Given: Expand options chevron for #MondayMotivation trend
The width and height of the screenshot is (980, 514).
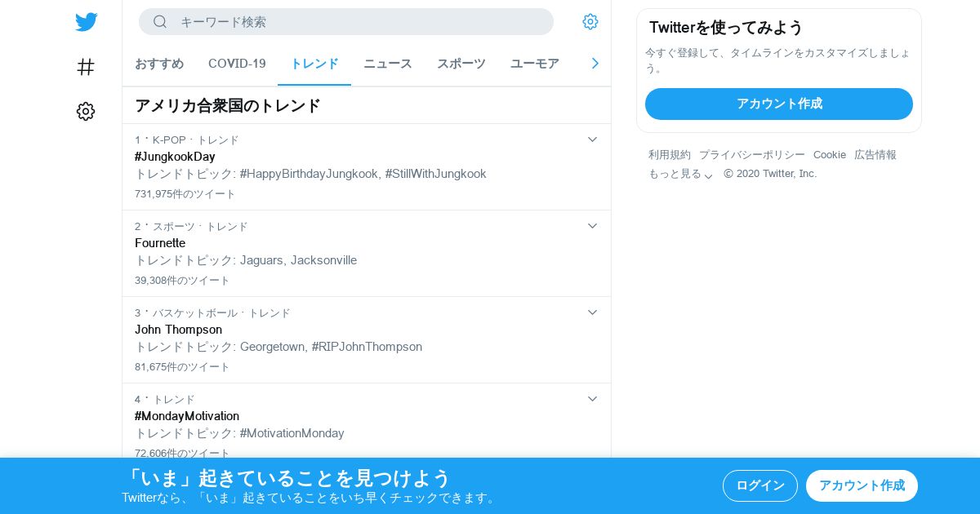Looking at the screenshot, I should [593, 399].
